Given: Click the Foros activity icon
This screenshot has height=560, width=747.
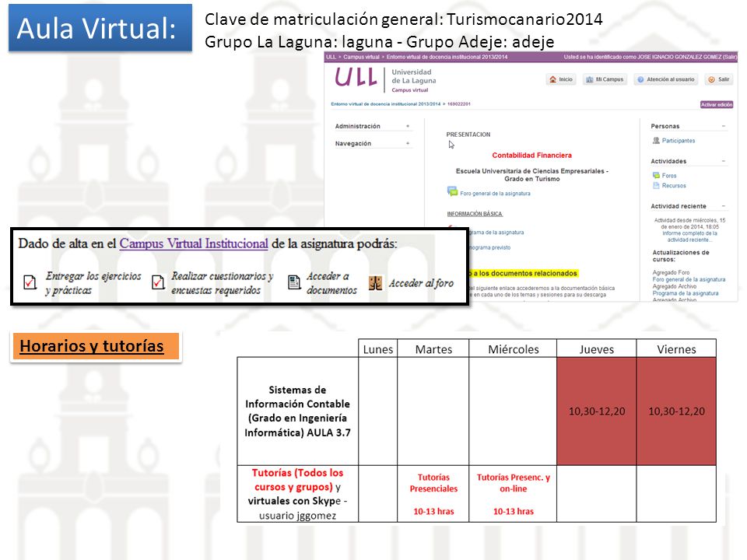Looking at the screenshot, I should [656, 175].
